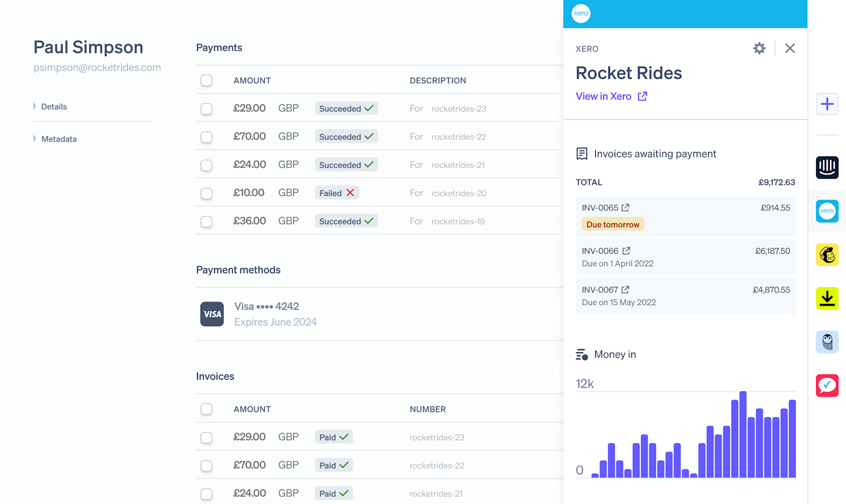Click the NUMBER column header in Invoices
This screenshot has width=846, height=504.
coord(428,409)
